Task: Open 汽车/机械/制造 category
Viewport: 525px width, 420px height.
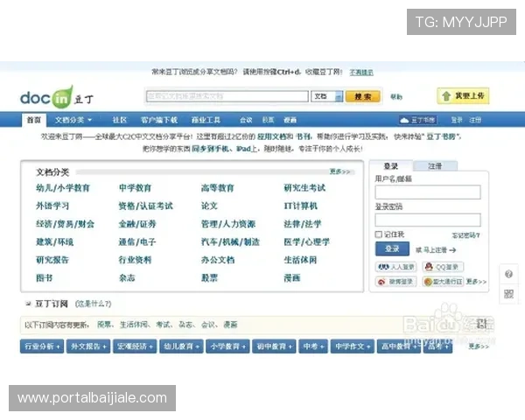Action: [x=230, y=241]
